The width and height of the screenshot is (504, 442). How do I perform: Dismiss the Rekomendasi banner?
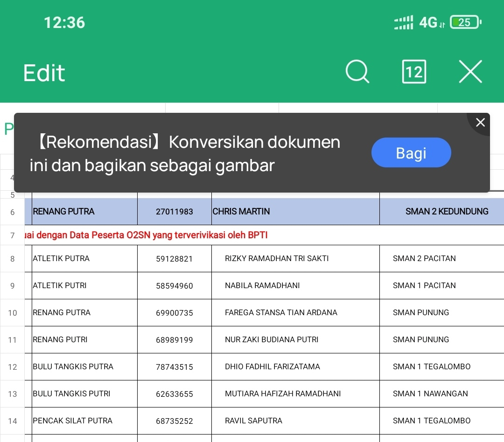point(480,122)
